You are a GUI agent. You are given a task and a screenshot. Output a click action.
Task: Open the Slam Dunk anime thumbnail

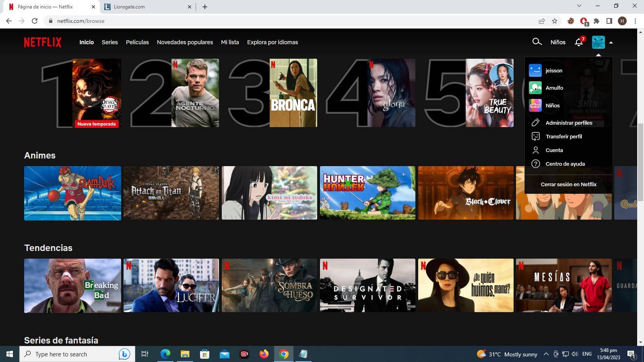click(72, 193)
